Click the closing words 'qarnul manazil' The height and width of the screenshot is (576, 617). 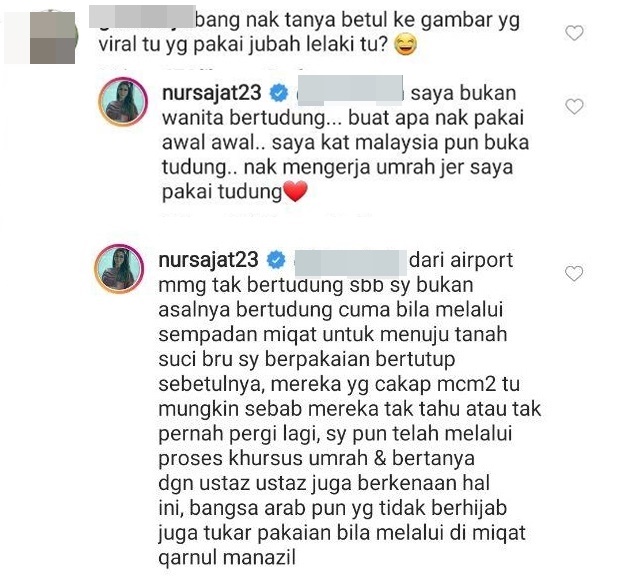click(x=227, y=558)
